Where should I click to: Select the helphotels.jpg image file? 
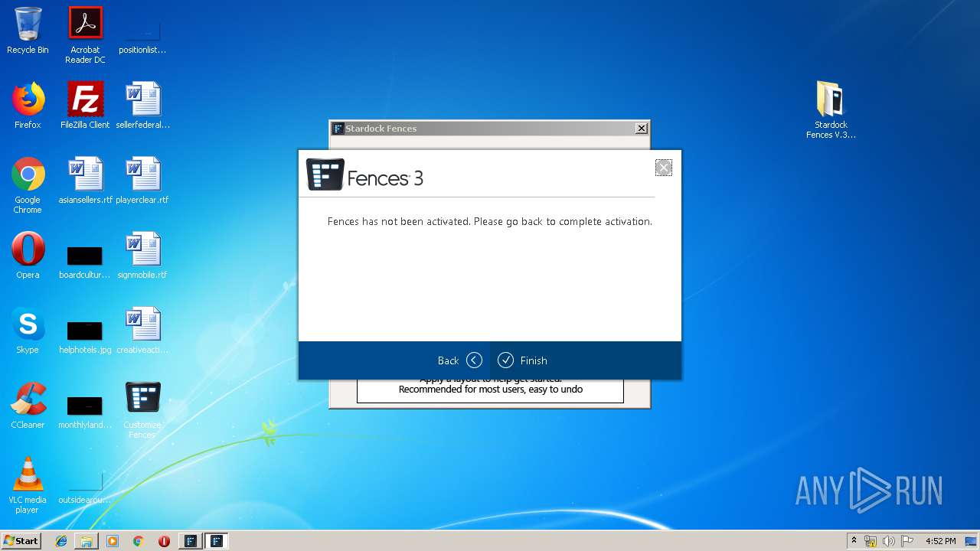pyautogui.click(x=85, y=336)
